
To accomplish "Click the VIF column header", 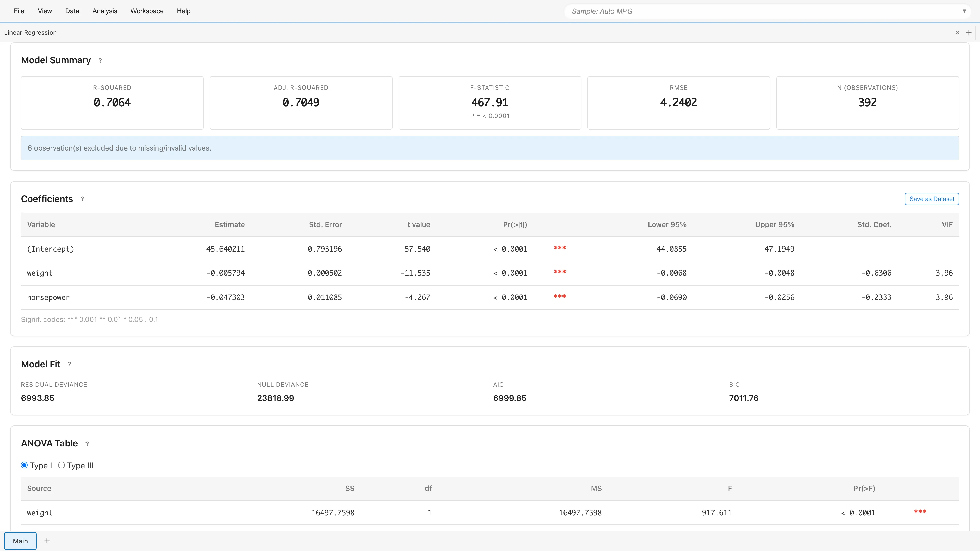I will (947, 225).
